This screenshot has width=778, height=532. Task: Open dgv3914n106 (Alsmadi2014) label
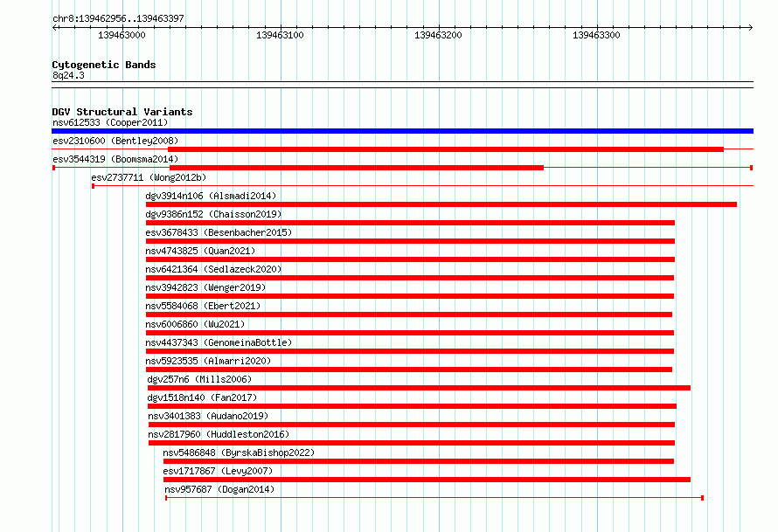(x=211, y=196)
